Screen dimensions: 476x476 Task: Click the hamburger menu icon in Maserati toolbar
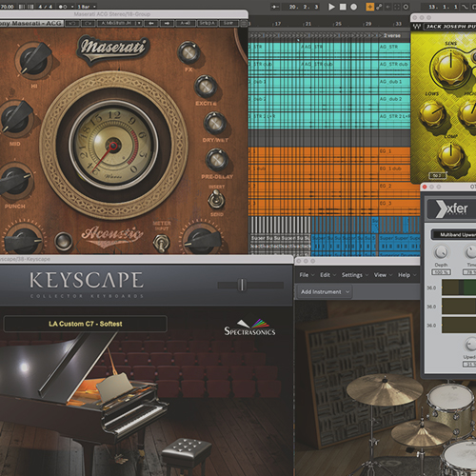coord(244,23)
